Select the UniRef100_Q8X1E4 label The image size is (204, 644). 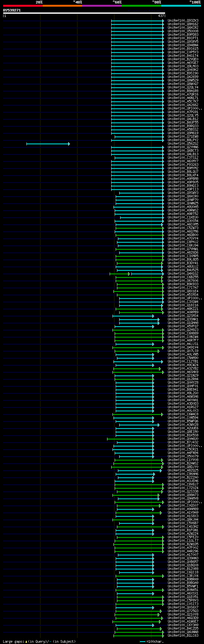point(183,291)
